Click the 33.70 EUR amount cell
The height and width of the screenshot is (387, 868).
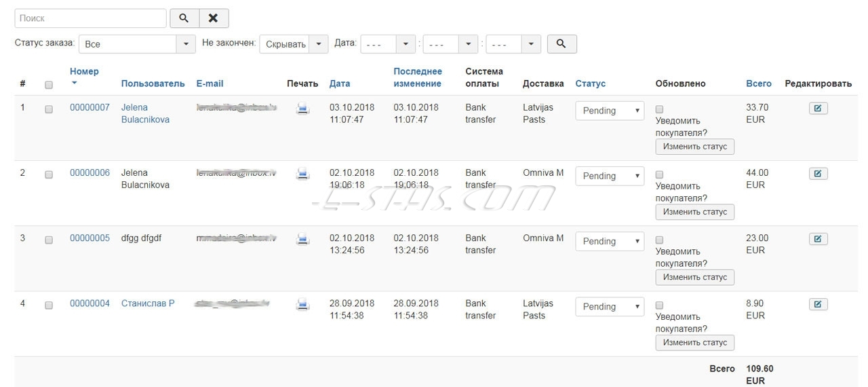click(757, 113)
